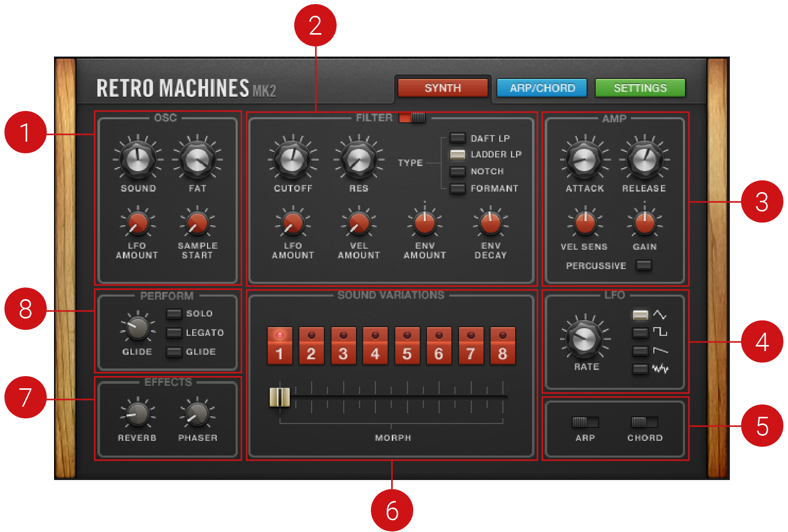Select sound variation 8
Image resolution: width=788 pixels, height=532 pixels.
tap(502, 346)
